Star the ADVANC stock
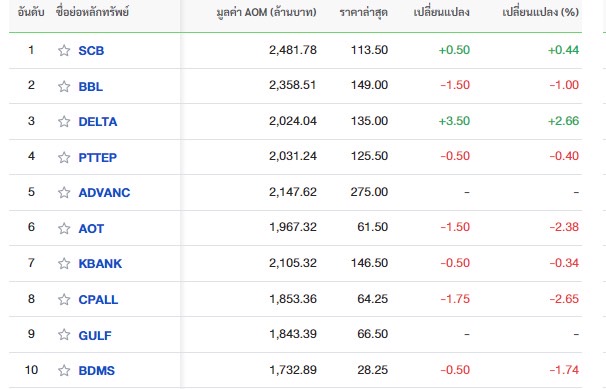This screenshot has height=389, width=606. coord(64,192)
